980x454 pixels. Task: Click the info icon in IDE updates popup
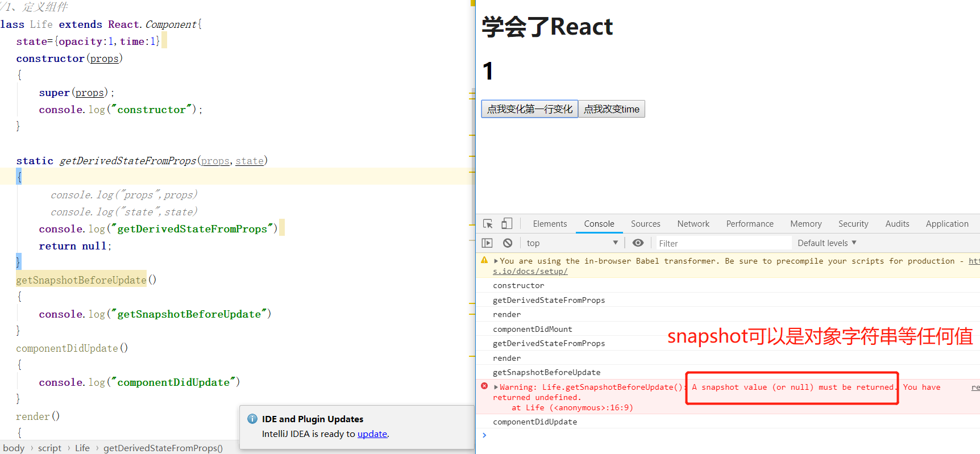pos(252,419)
